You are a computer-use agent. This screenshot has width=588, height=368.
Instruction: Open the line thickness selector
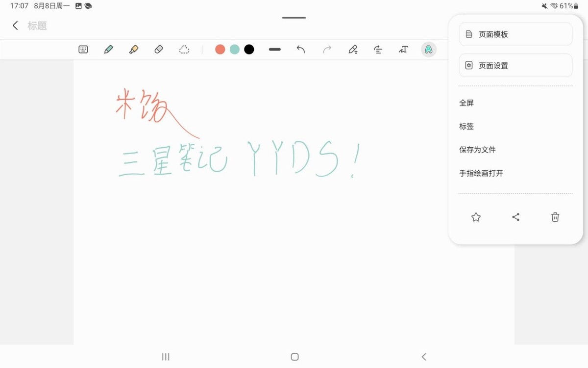pos(274,49)
